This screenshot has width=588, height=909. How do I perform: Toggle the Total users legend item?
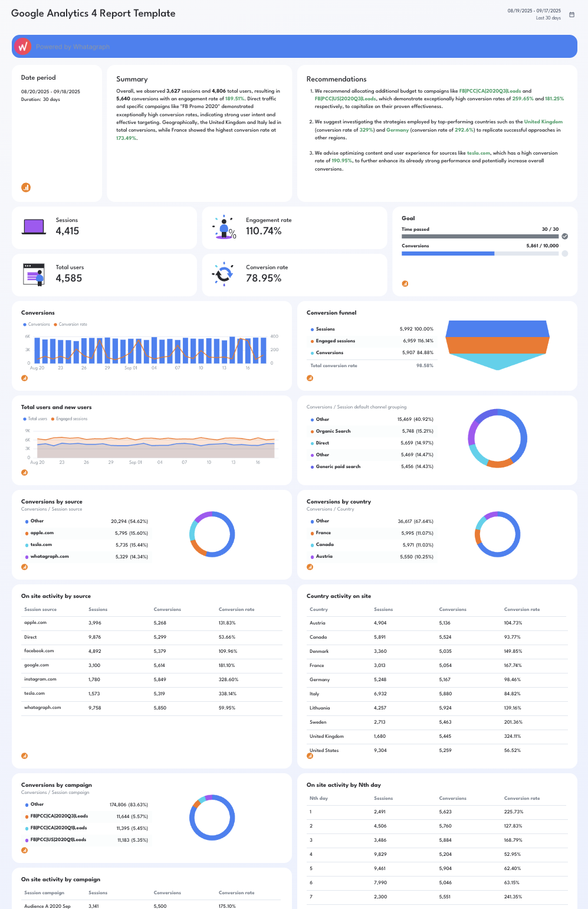coord(35,418)
